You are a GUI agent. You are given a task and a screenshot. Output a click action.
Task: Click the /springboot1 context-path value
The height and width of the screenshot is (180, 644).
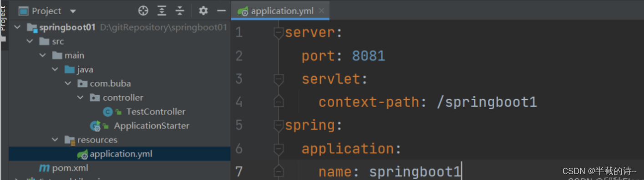tap(487, 102)
